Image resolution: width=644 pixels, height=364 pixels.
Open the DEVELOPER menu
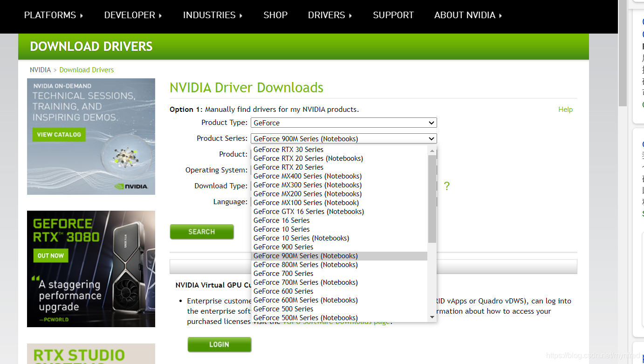(x=133, y=15)
